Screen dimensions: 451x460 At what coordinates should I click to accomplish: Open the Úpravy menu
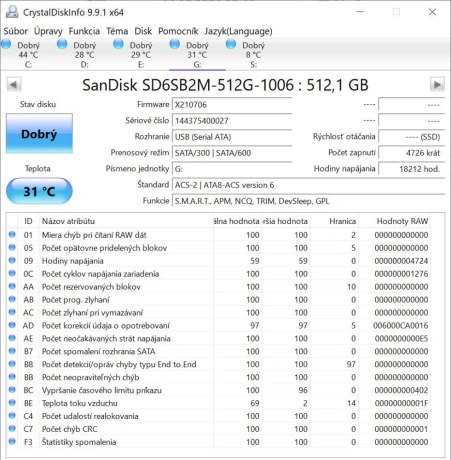(48, 31)
